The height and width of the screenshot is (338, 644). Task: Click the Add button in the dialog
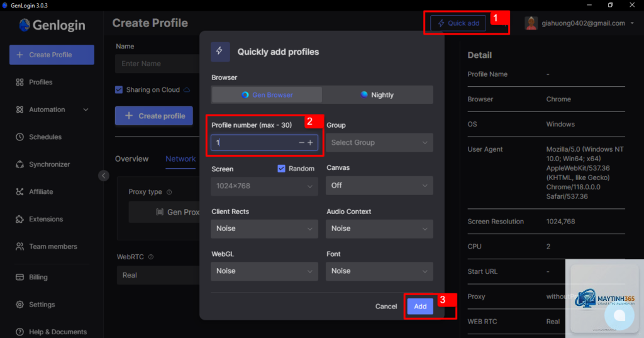420,307
